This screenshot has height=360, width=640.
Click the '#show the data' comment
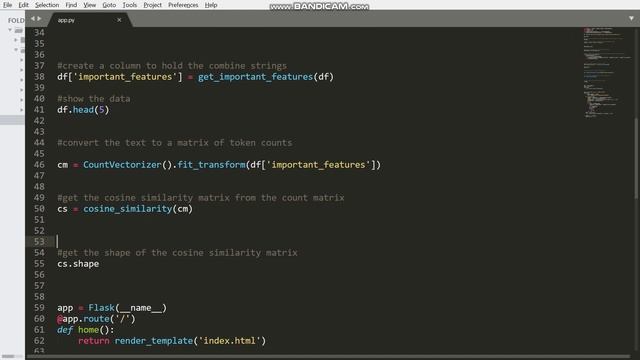click(x=93, y=99)
